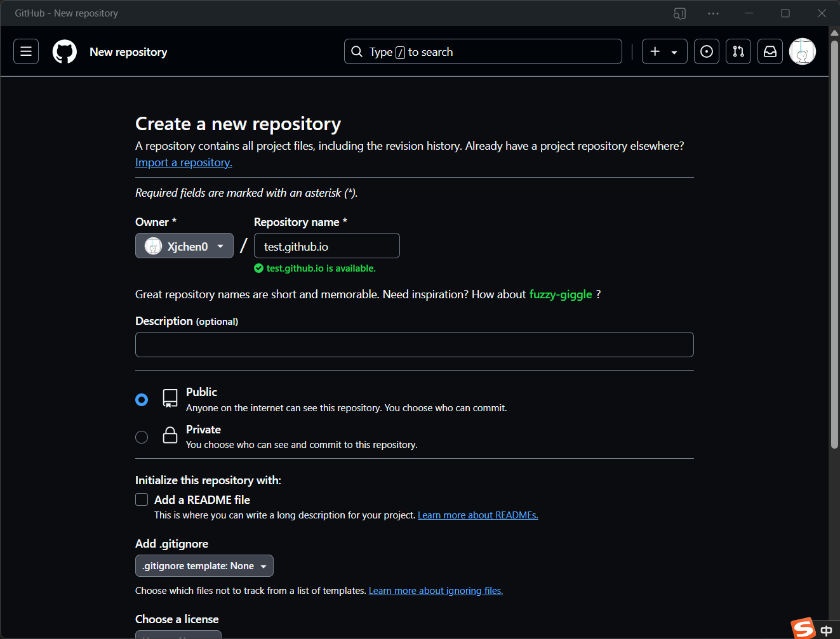Open the hamburger navigation menu
This screenshot has height=639, width=840.
(26, 51)
